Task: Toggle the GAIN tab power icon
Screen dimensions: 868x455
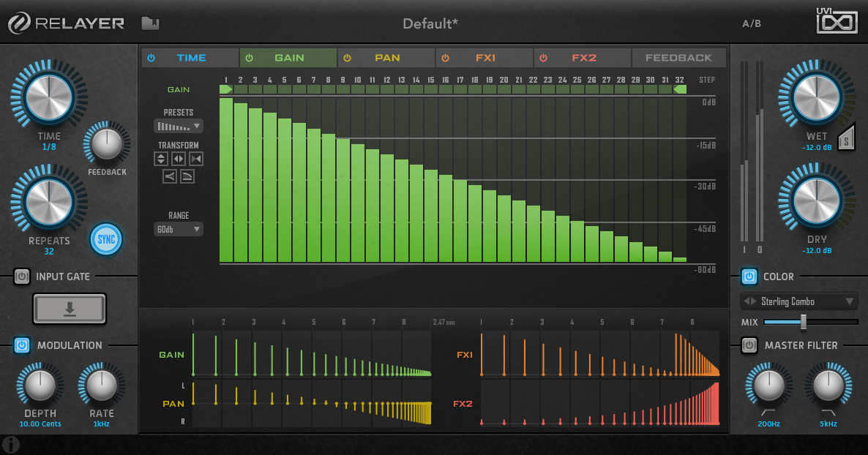Action: (249, 58)
